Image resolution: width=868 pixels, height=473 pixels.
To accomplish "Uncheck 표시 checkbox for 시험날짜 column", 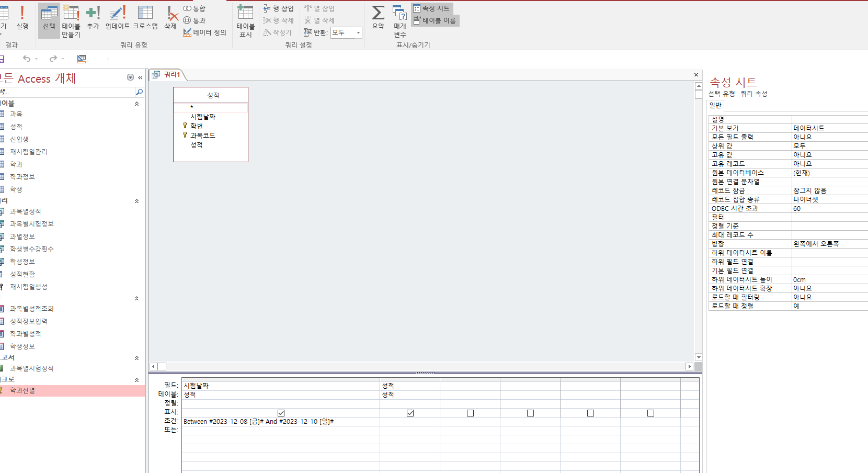I will click(x=281, y=413).
